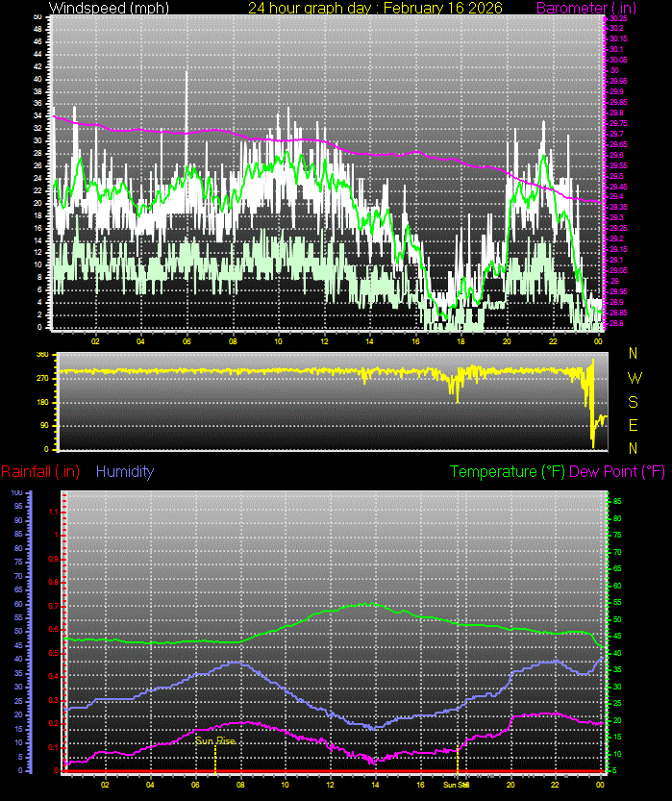Screen dimensions: 672x801
Task: Click the '22' hour label on the temperature chart
Action: point(555,785)
